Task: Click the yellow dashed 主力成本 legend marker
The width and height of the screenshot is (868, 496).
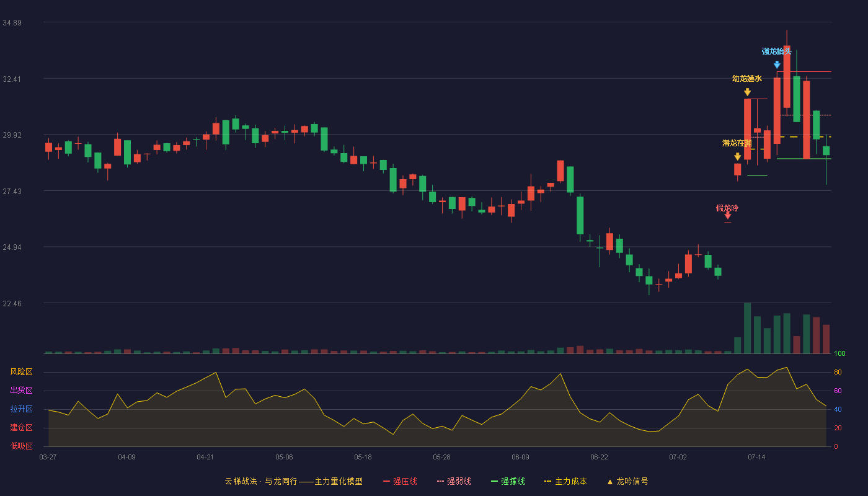Action: (x=547, y=482)
